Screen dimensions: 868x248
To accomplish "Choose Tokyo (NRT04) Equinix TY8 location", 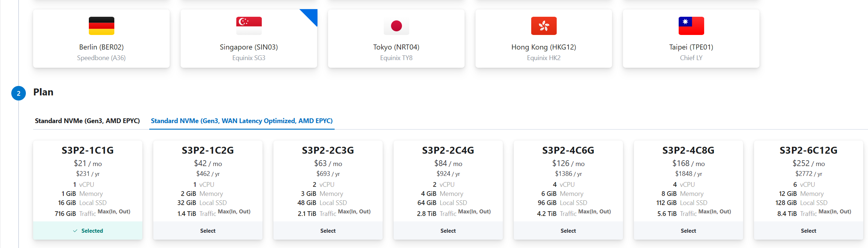I will click(396, 47).
